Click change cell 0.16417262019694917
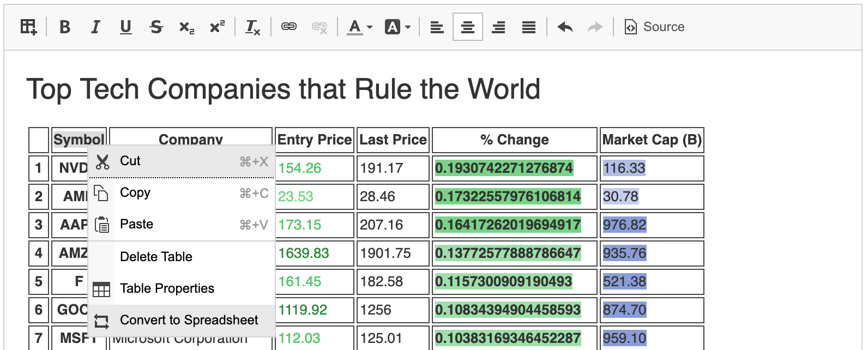The width and height of the screenshot is (868, 350). (x=515, y=225)
